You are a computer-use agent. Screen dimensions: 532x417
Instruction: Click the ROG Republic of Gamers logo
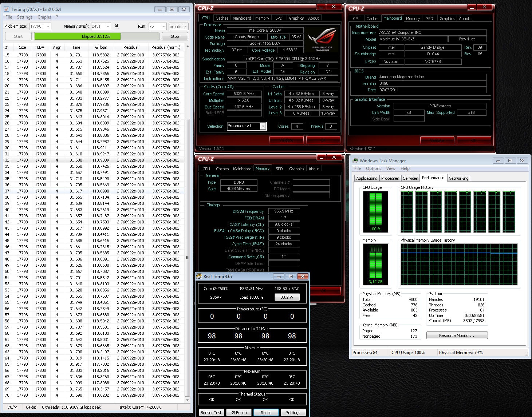click(x=322, y=39)
